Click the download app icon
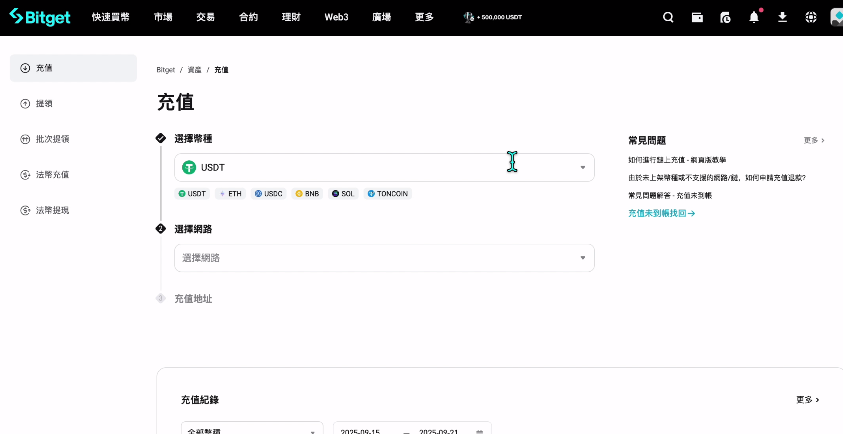843x434 pixels. point(782,17)
